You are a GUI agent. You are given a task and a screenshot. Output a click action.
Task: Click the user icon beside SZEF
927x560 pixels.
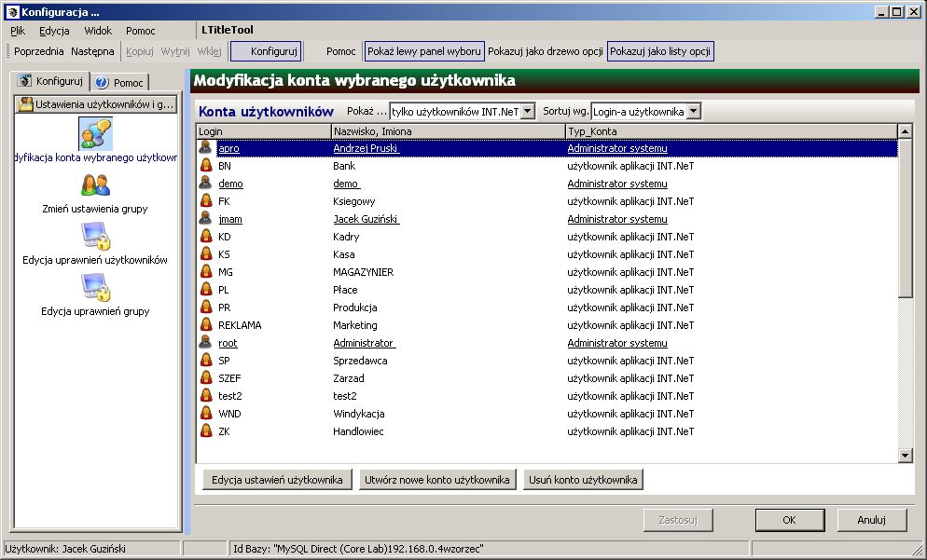[x=206, y=378]
